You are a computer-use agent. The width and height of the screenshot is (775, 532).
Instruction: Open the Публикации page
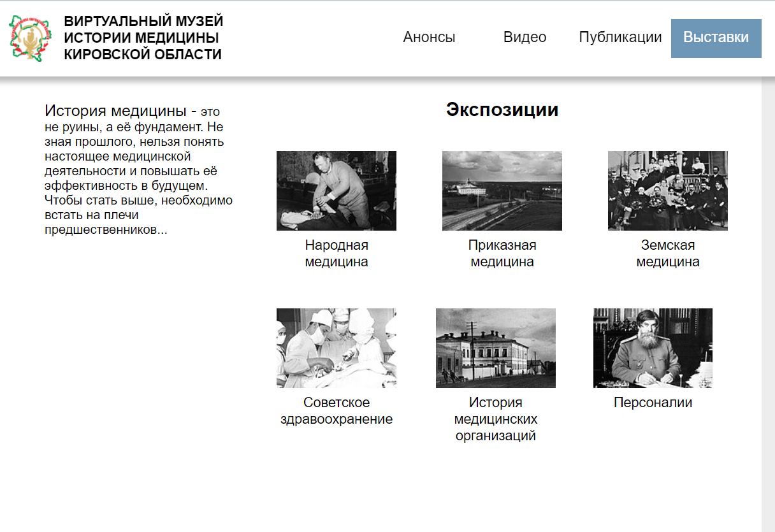[x=620, y=37]
